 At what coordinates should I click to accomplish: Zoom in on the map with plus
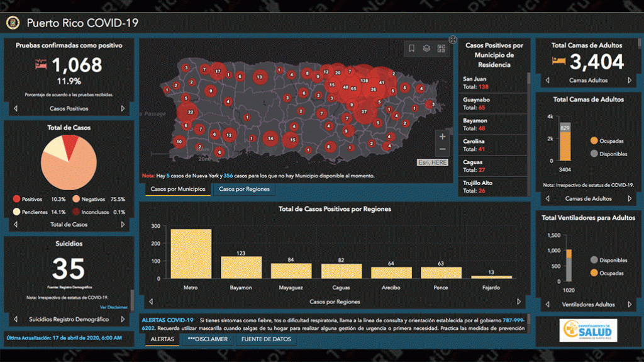pyautogui.click(x=443, y=137)
